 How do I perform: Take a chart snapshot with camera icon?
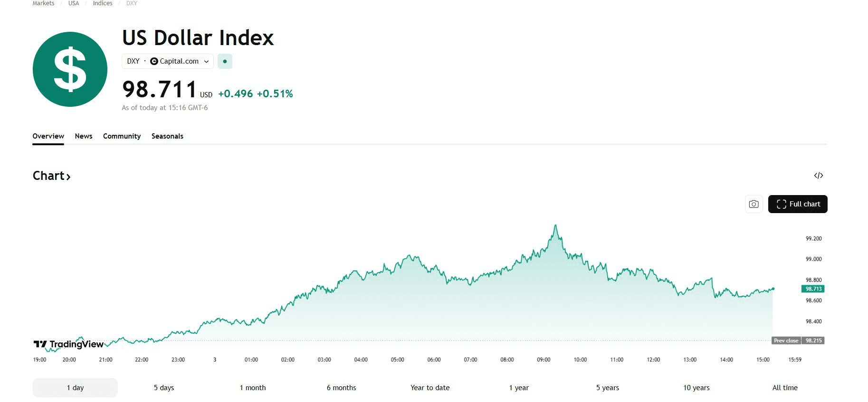point(754,204)
